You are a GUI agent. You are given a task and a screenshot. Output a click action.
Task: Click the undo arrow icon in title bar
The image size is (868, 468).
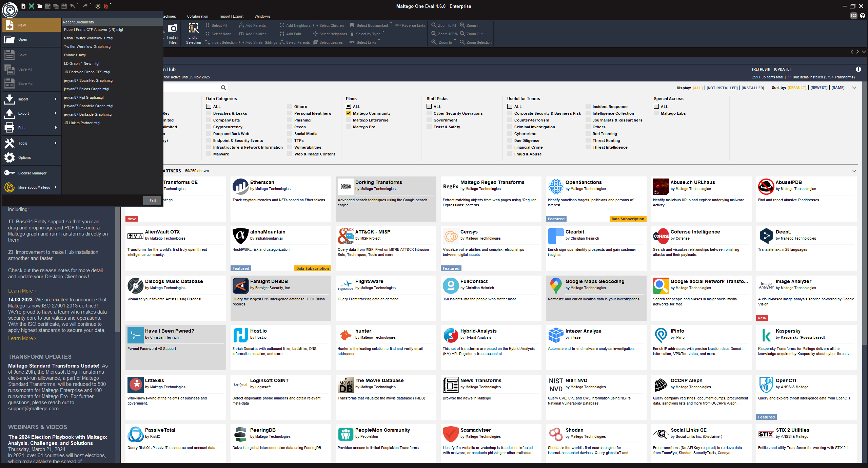click(x=72, y=6)
